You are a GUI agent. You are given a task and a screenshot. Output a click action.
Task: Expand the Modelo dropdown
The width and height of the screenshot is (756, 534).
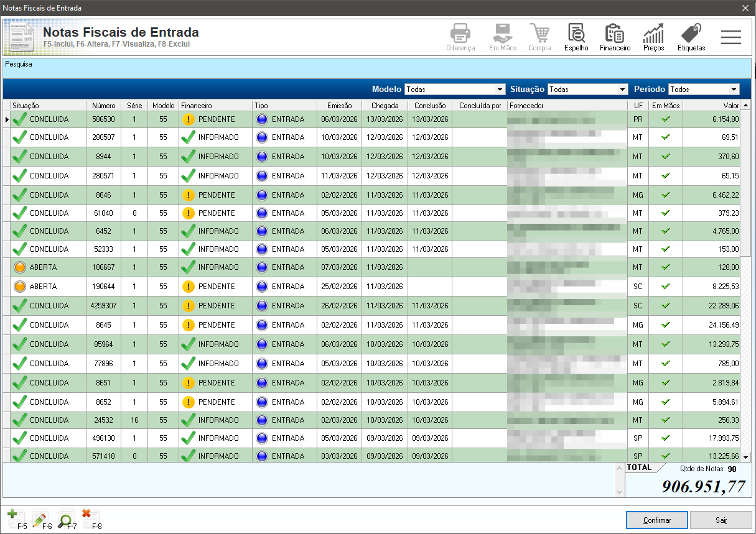[455, 90]
